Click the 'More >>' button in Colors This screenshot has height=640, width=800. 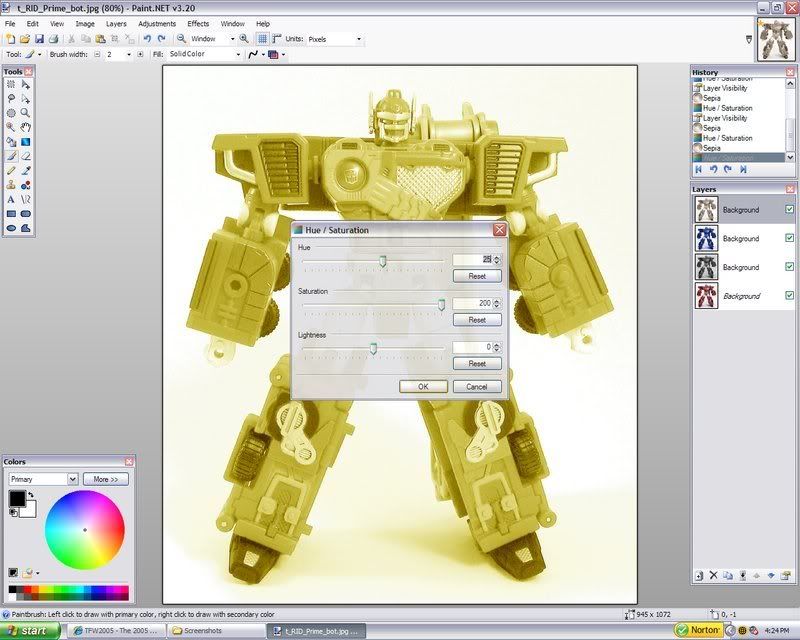point(106,479)
